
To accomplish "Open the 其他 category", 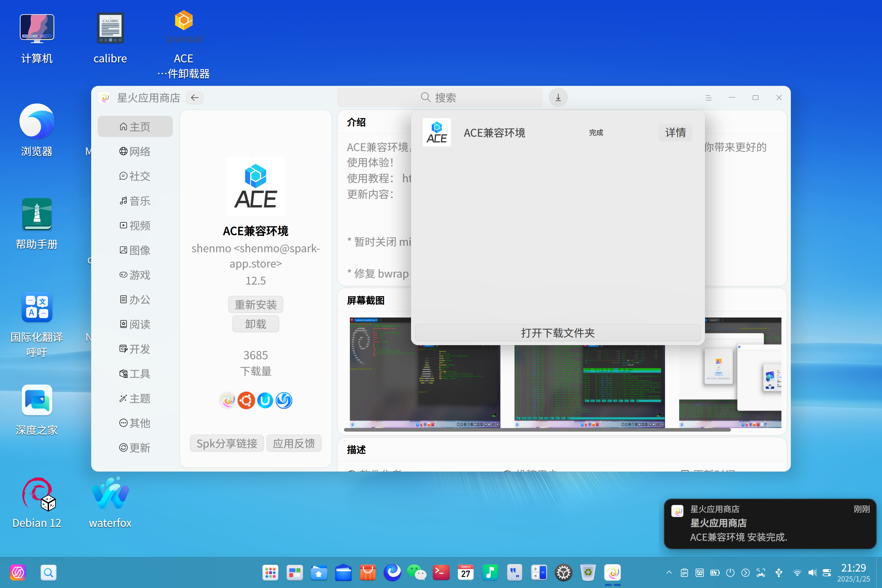I will [135, 423].
